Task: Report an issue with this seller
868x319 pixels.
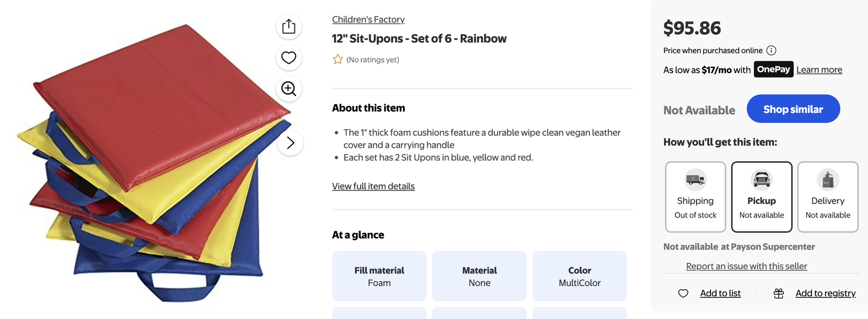Action: pos(746,266)
